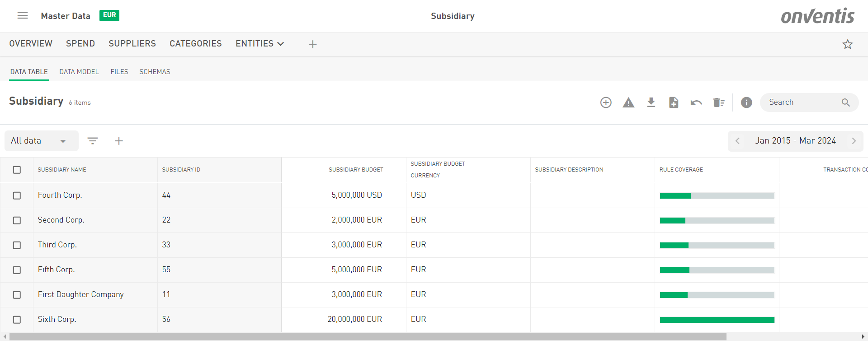
Task: Switch to the DATA MODEL tab
Action: coord(79,72)
